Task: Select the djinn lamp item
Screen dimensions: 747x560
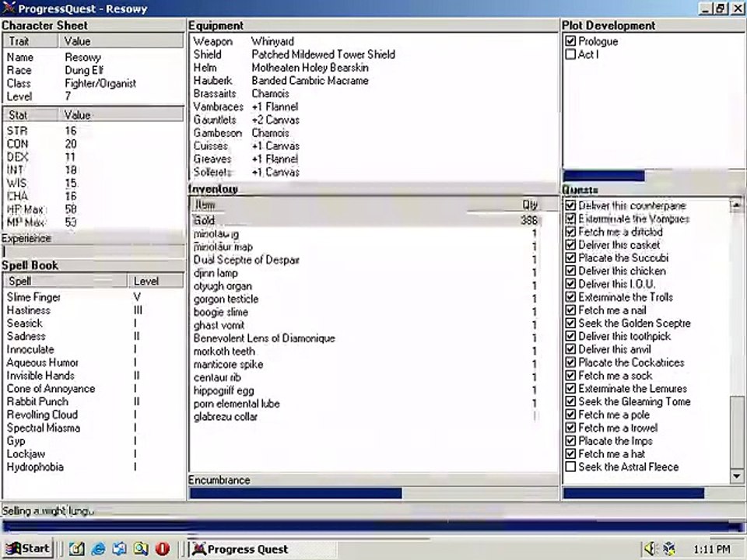Action: tap(366, 273)
